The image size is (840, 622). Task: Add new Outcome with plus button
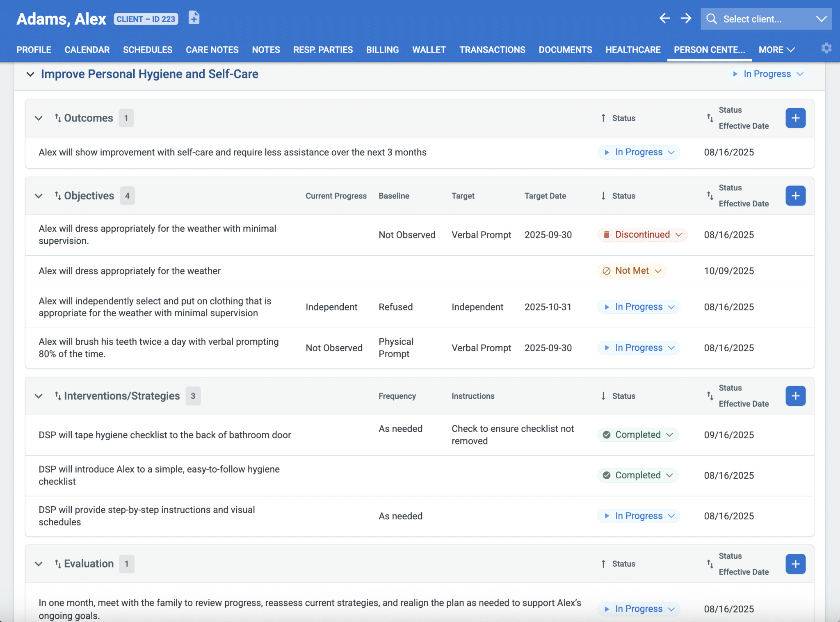click(x=795, y=118)
